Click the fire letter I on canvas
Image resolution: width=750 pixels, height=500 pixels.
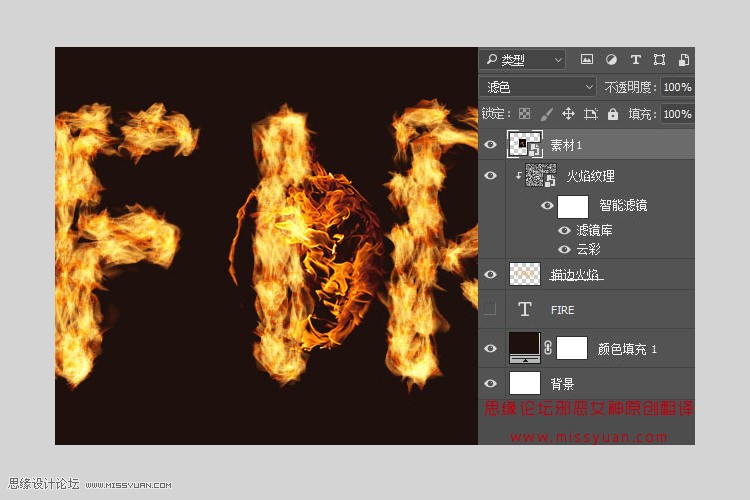tap(282, 244)
